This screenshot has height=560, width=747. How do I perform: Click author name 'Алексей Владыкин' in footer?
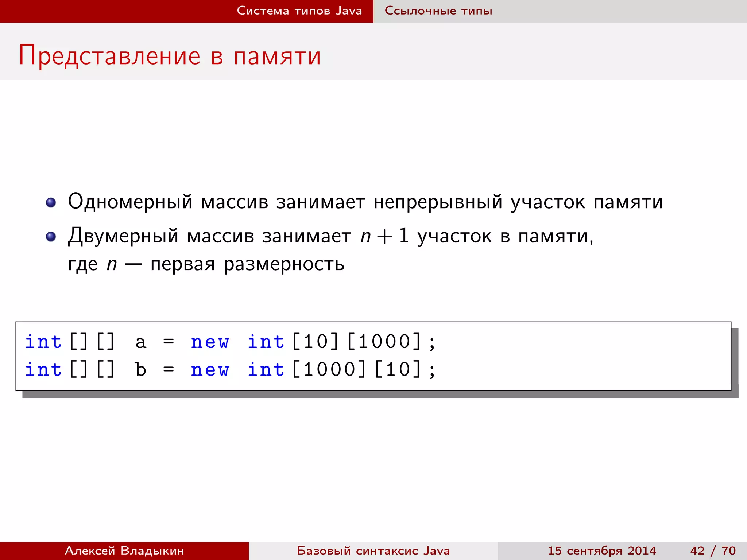coord(124,551)
